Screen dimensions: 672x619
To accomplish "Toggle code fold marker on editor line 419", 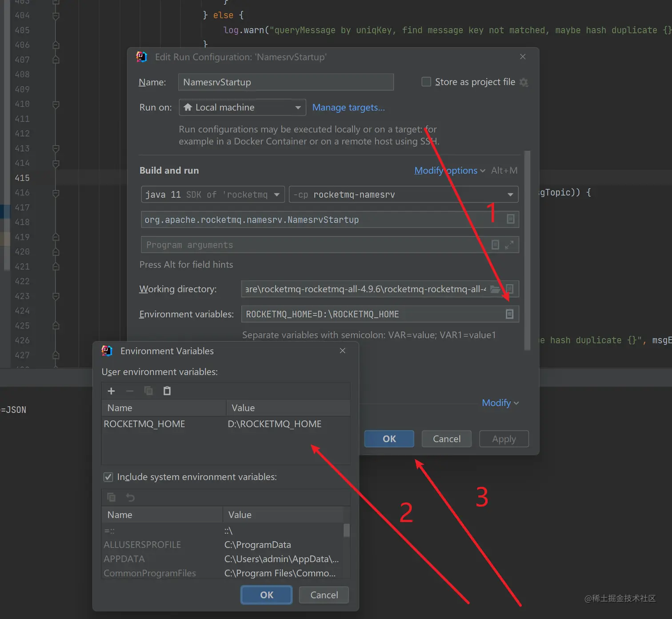I will click(x=56, y=237).
